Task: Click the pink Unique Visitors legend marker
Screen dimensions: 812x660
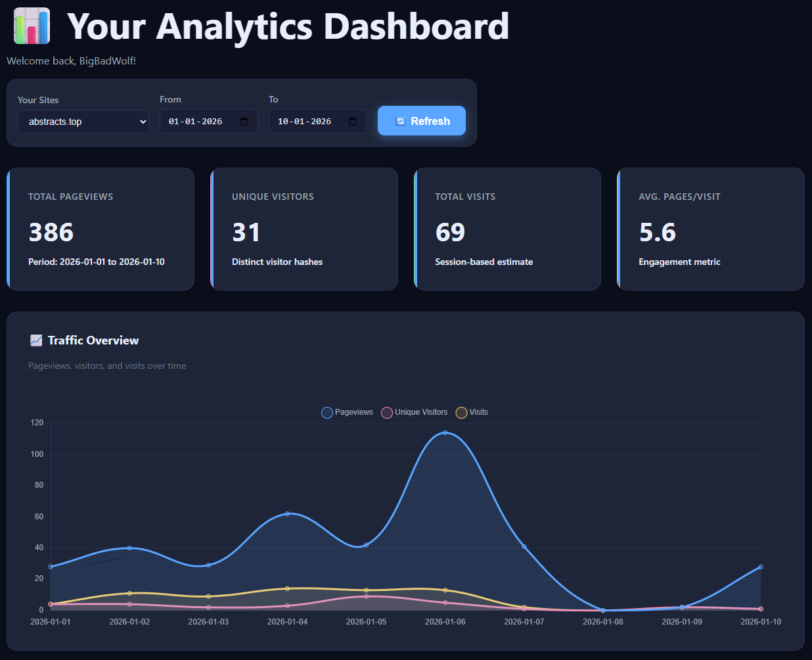Action: point(386,412)
